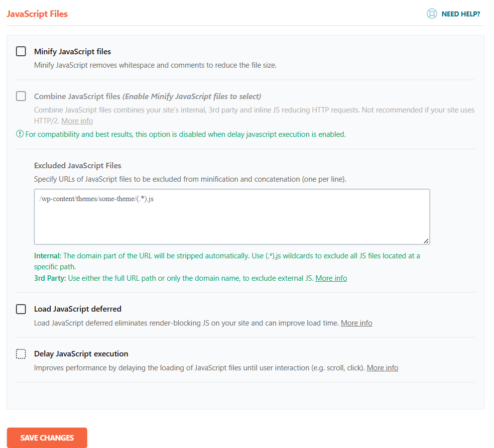Open More info about excluding external JS
The image size is (494, 448).
331,278
